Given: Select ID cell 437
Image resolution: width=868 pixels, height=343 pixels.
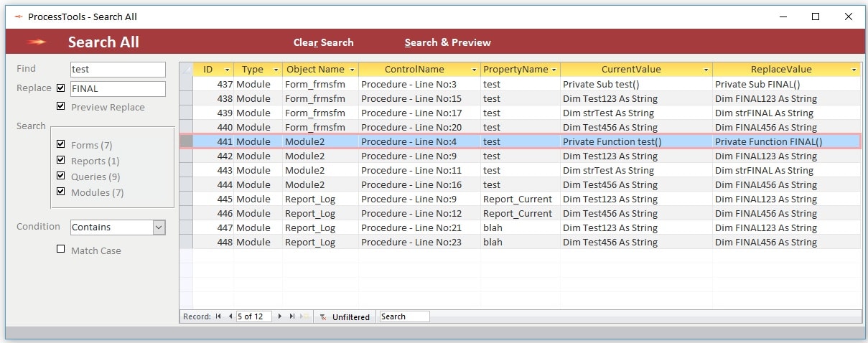Looking at the screenshot, I should 213,84.
